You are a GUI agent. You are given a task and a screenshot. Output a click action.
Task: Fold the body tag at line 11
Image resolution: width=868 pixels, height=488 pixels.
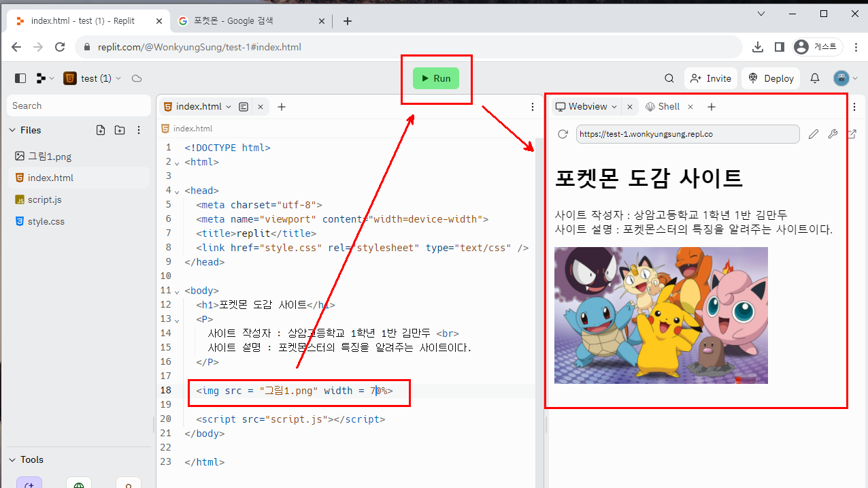point(177,291)
